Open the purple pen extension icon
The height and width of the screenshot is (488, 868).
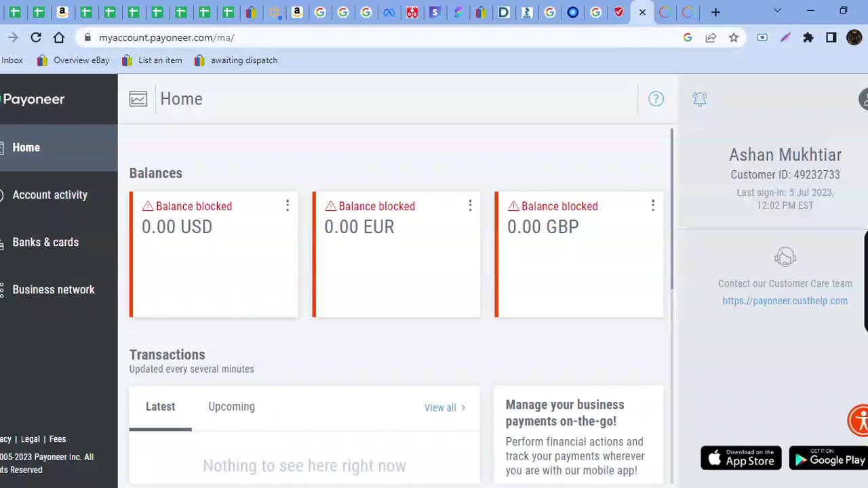[785, 38]
